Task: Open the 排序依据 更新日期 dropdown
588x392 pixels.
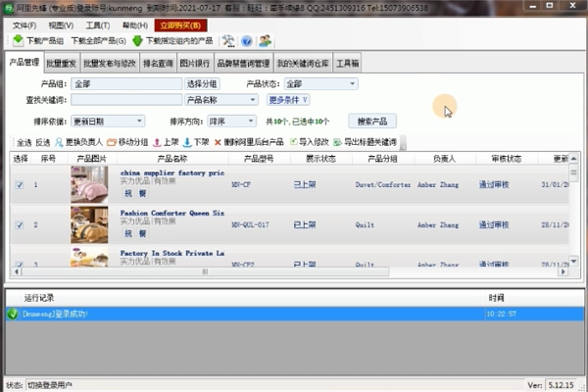Action: [108, 122]
